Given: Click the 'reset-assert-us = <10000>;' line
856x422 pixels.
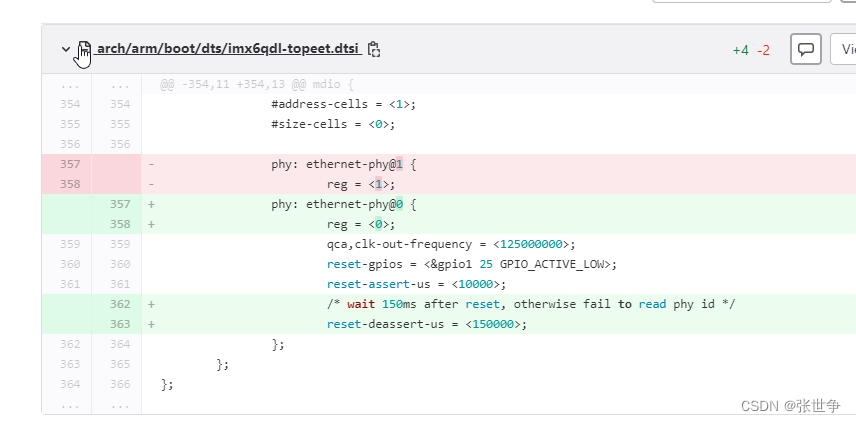Looking at the screenshot, I should coord(417,284).
